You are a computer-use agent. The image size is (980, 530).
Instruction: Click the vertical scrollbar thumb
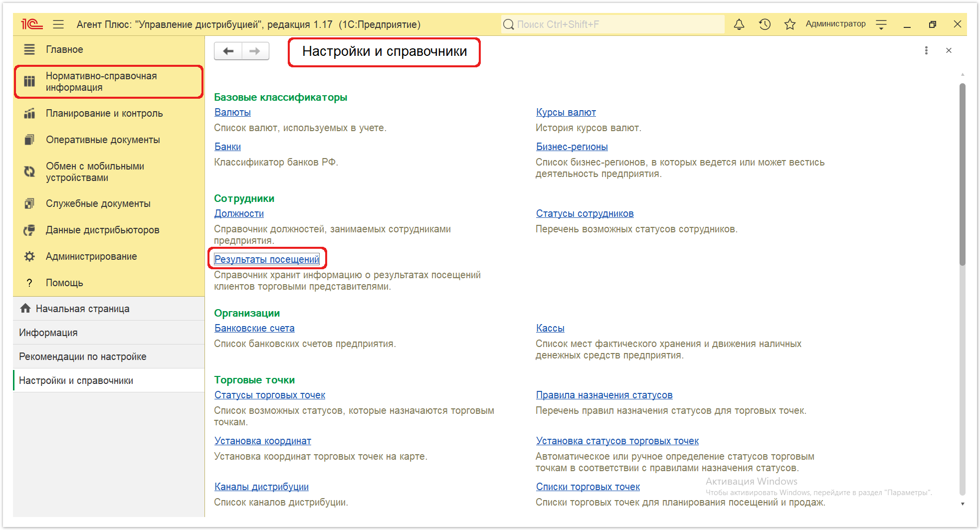(963, 175)
